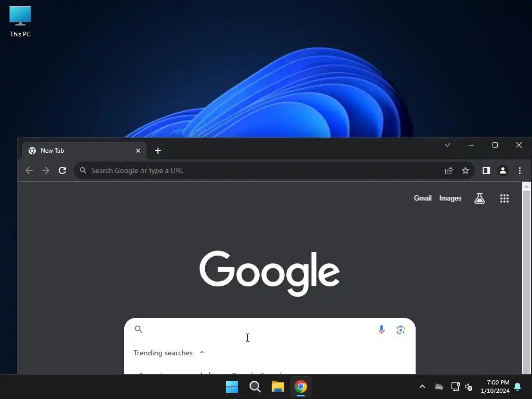Show hidden tray icons
The width and height of the screenshot is (532, 399).
coord(422,387)
